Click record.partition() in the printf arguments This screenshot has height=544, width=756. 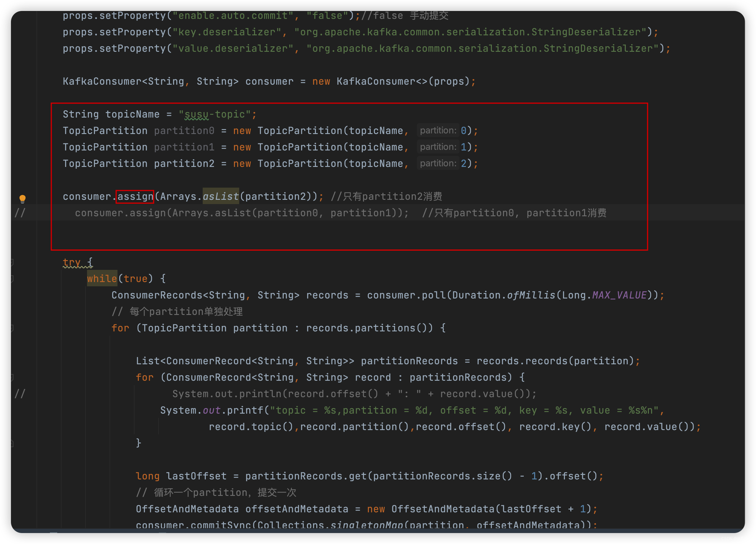[354, 427]
